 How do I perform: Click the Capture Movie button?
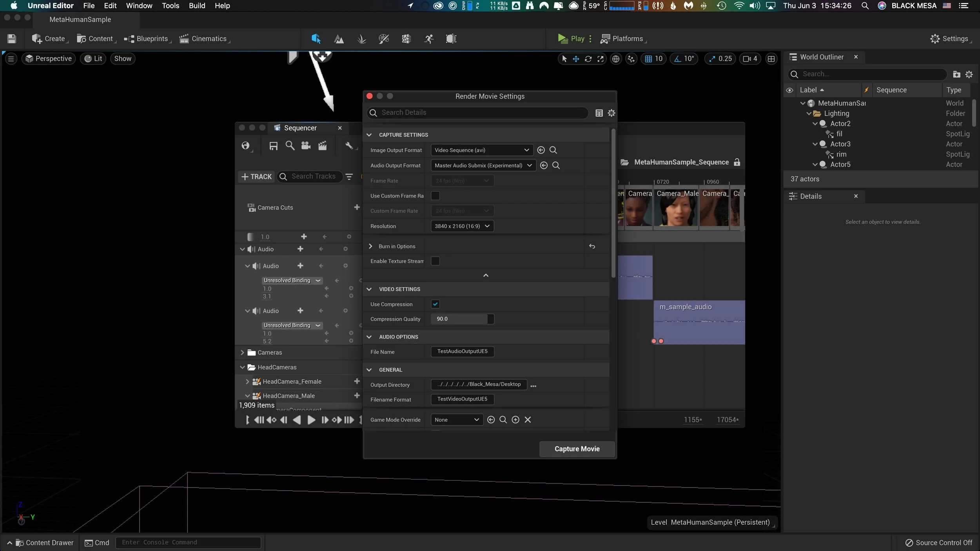[x=577, y=449]
